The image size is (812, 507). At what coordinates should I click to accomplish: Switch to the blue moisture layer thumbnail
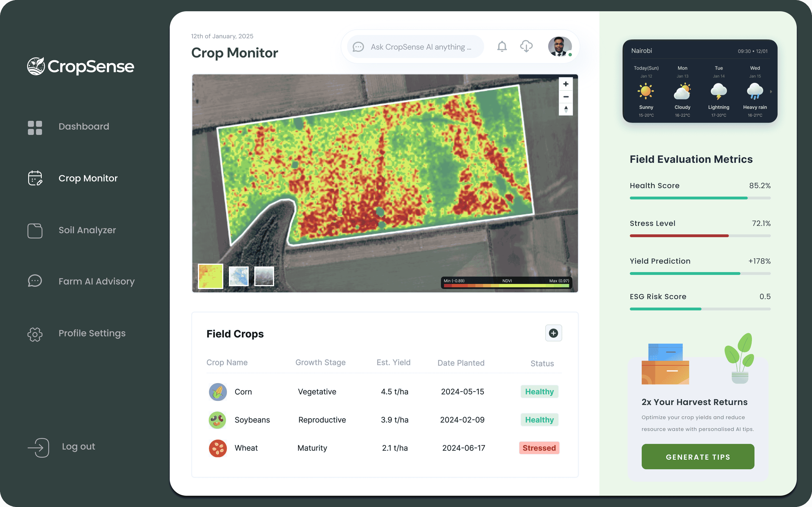click(239, 276)
